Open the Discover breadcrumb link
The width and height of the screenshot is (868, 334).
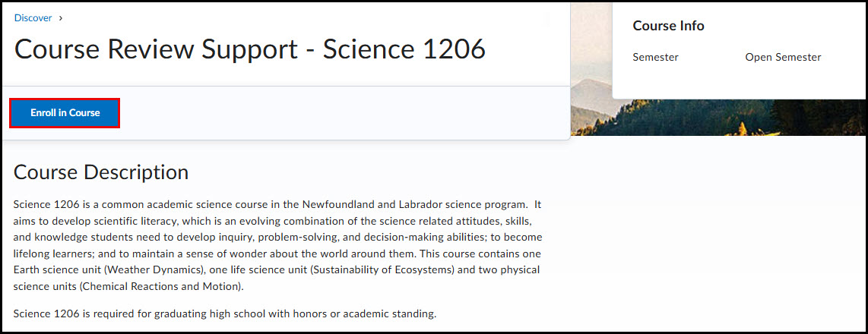[x=33, y=17]
